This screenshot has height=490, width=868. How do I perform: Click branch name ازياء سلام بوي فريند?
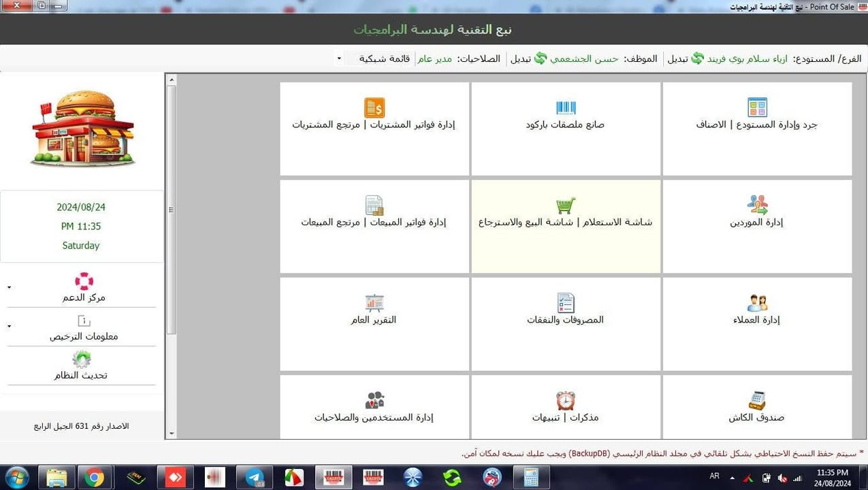coord(748,59)
